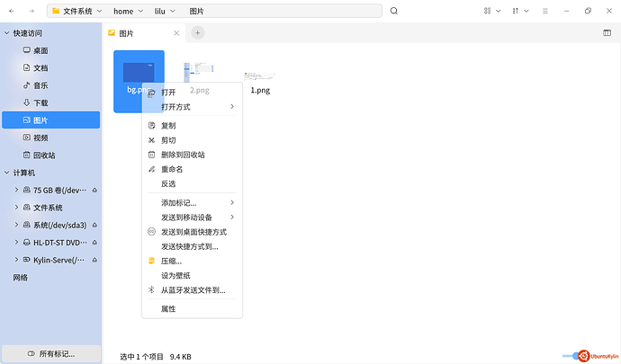Go forward with the right arrow button

(31, 11)
